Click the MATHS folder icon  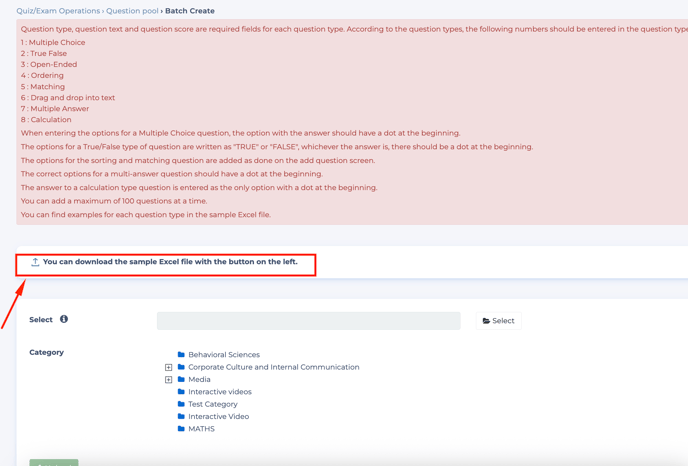tap(181, 429)
